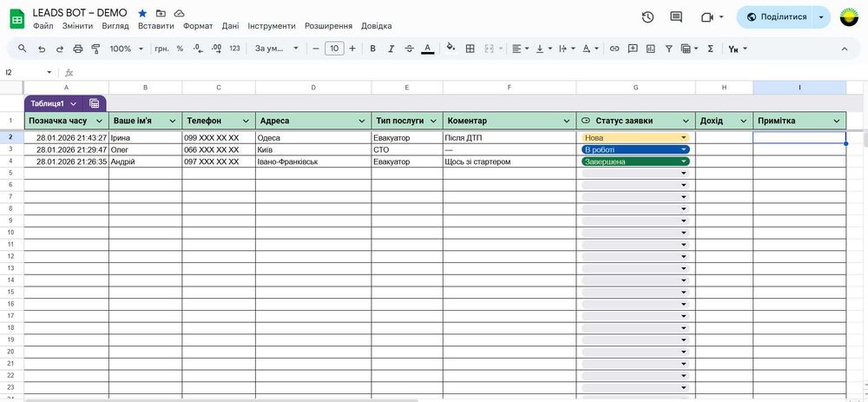
Task: Insert a chart
Action: point(650,49)
